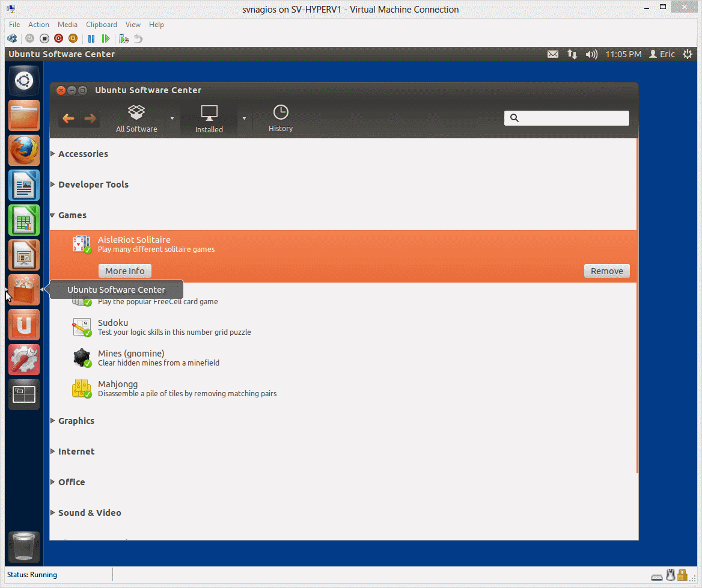This screenshot has height=588, width=702.
Task: Go forward with the right arrow
Action: click(90, 118)
